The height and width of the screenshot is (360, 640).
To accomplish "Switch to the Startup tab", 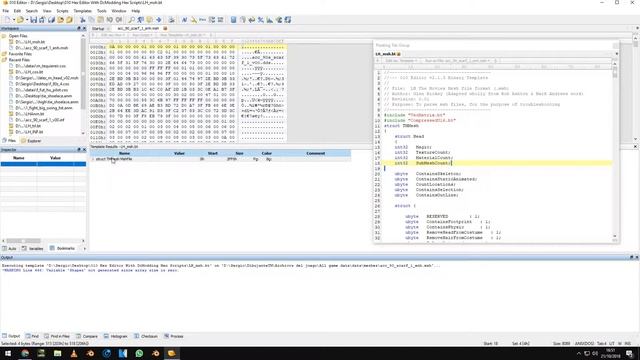I will pyautogui.click(x=98, y=29).
